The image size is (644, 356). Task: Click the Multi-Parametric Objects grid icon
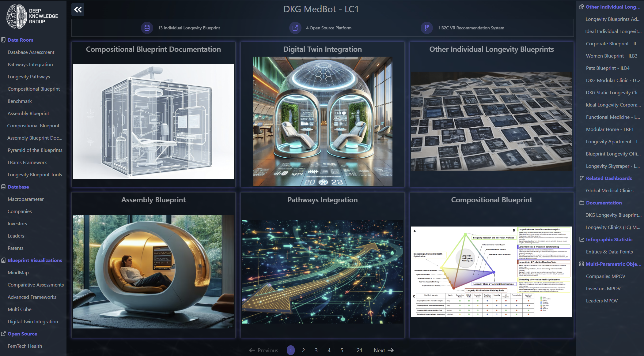coord(581,264)
